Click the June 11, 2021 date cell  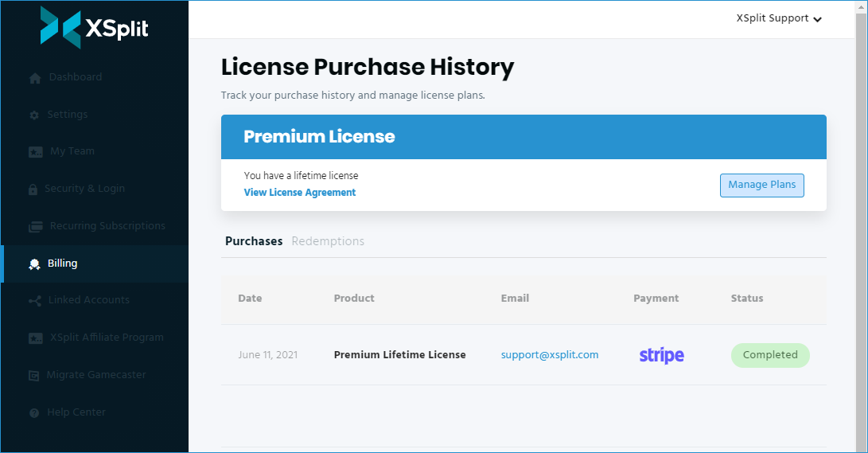tap(268, 355)
